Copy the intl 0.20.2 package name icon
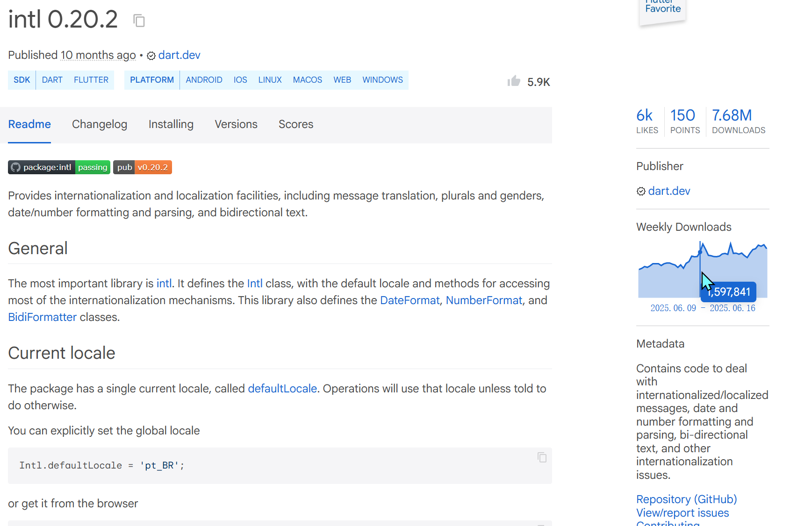The image size is (812, 526). click(x=139, y=21)
